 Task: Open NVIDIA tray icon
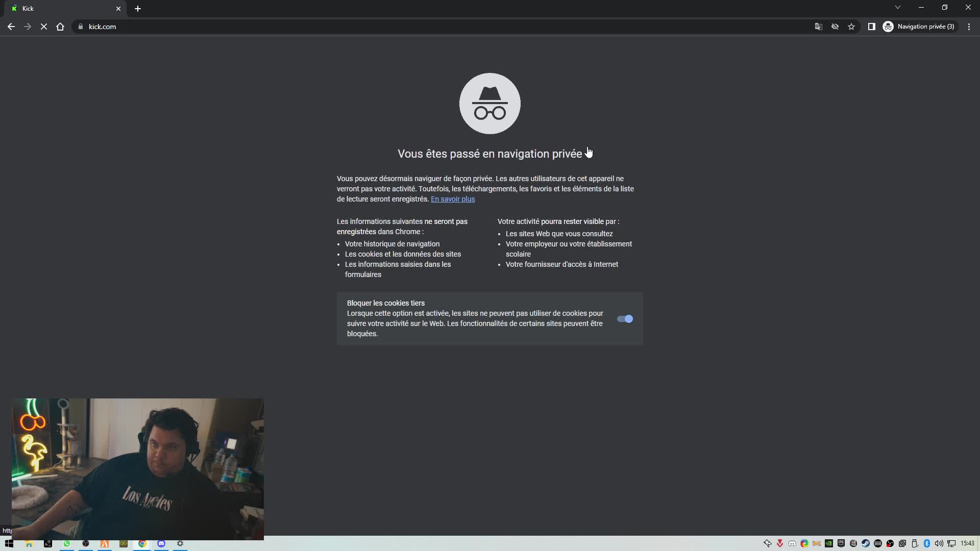[x=829, y=543]
